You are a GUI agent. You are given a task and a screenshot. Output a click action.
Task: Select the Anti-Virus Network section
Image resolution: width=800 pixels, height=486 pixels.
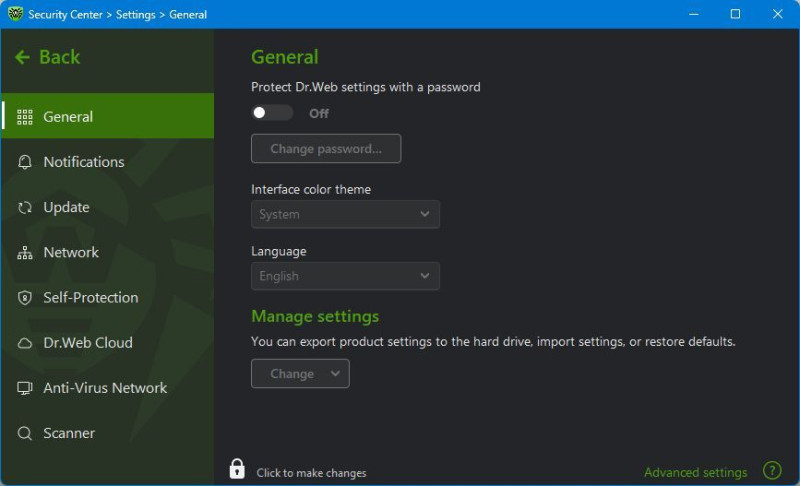[x=107, y=388]
